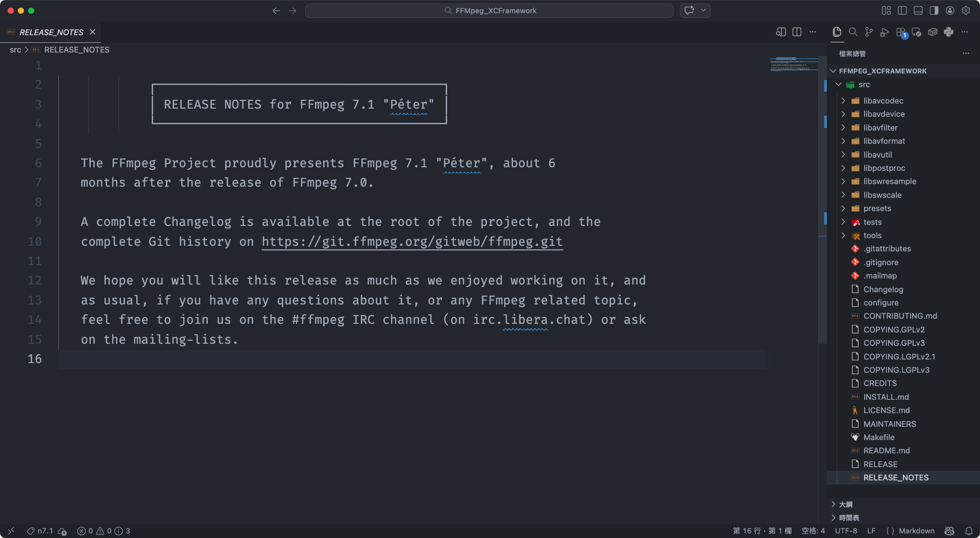Expand the tests folder
Viewport: 980px width, 538px height.
[872, 222]
